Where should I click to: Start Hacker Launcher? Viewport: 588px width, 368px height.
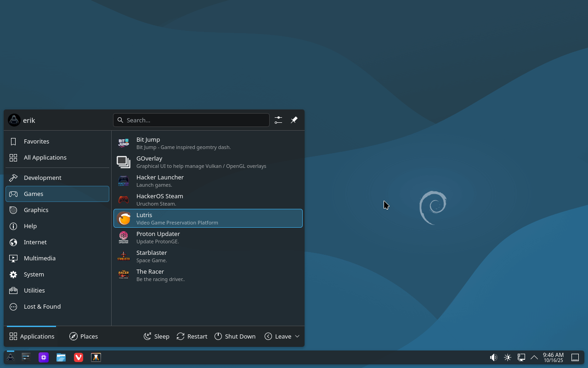(208, 181)
